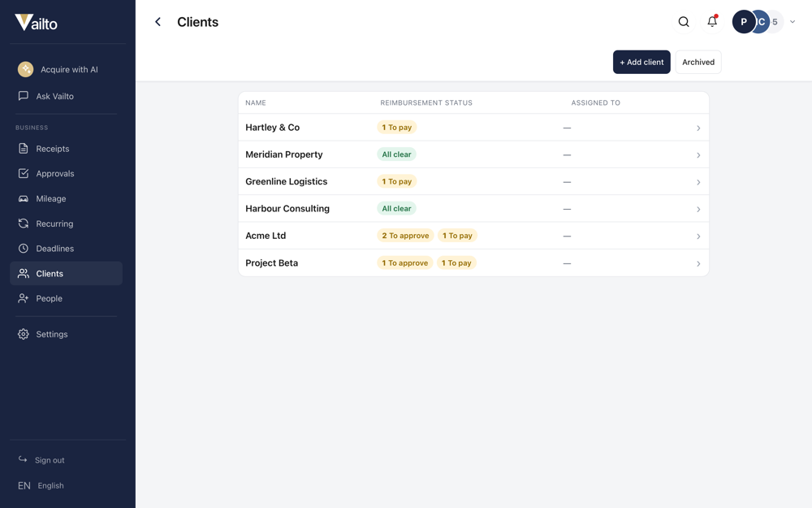Open the People section
Screen dimensions: 812x508
click(x=67, y=298)
